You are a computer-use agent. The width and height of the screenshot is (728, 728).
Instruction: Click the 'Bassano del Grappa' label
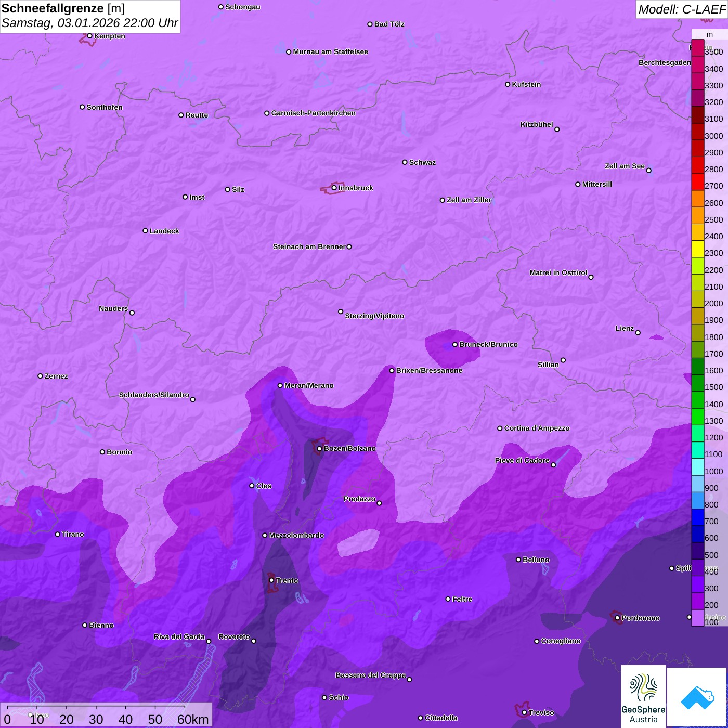(370, 675)
